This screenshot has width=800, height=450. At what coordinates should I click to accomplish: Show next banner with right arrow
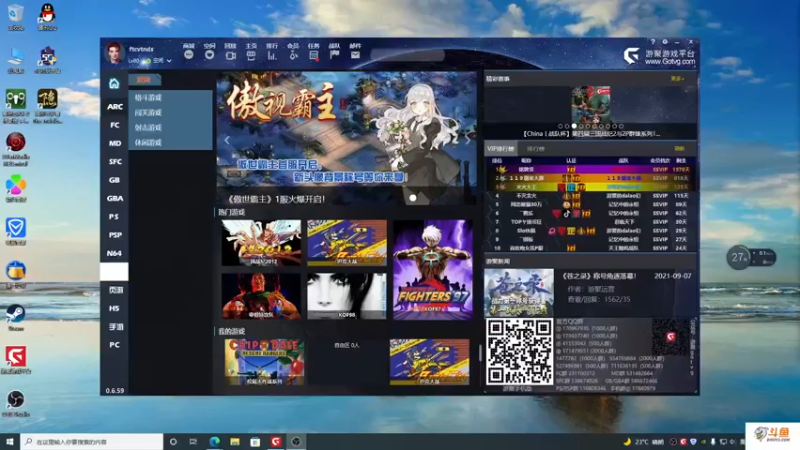467,140
